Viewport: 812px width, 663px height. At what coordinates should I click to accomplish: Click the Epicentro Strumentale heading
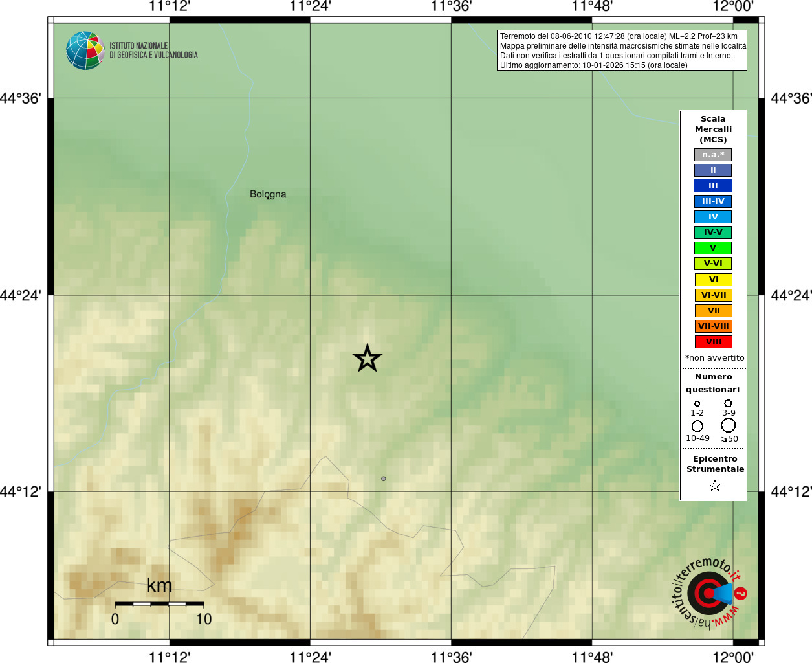pyautogui.click(x=715, y=464)
